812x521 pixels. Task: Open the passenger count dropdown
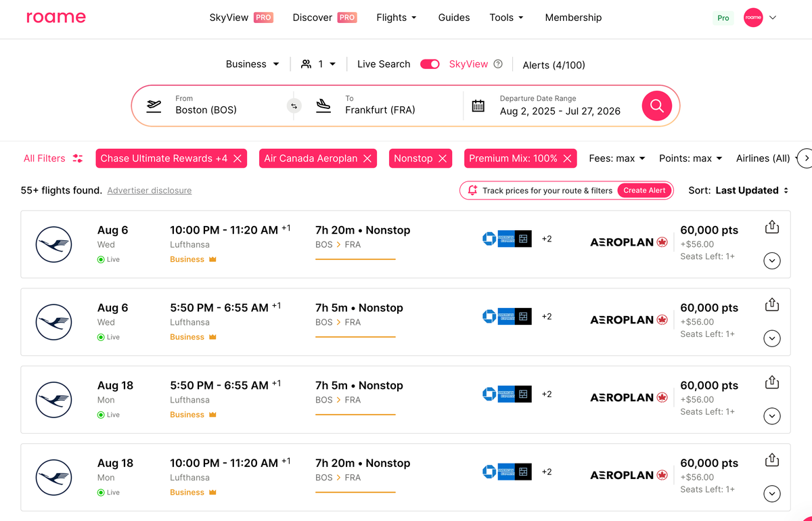tap(319, 64)
